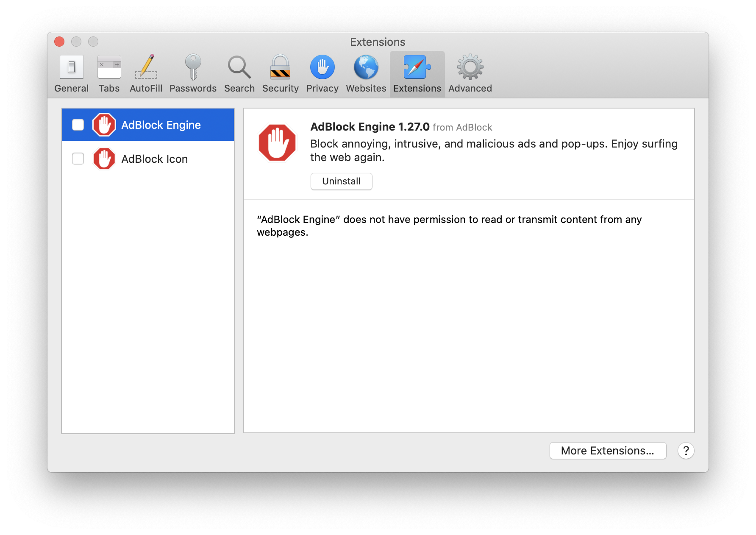Click More Extensions to browse the gallery

pos(608,451)
